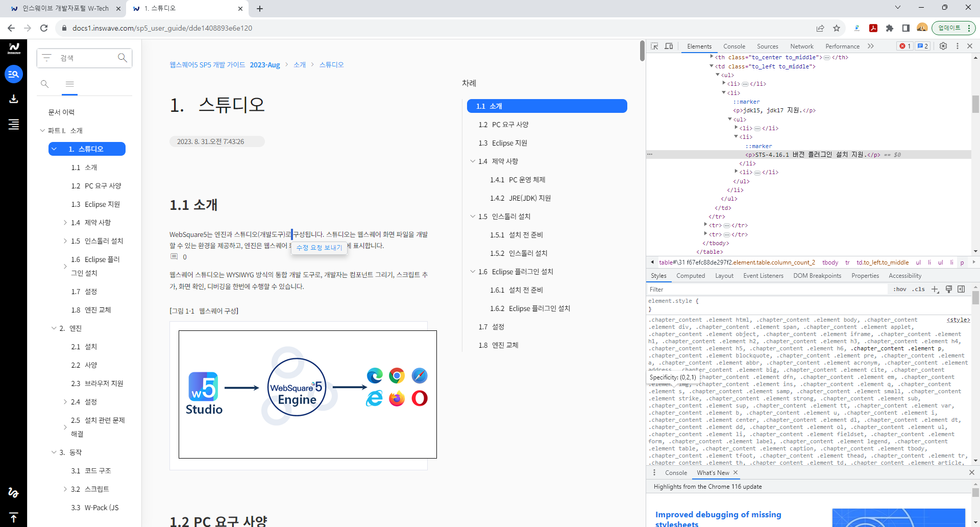Open the browser tab search chevron

pos(898,7)
